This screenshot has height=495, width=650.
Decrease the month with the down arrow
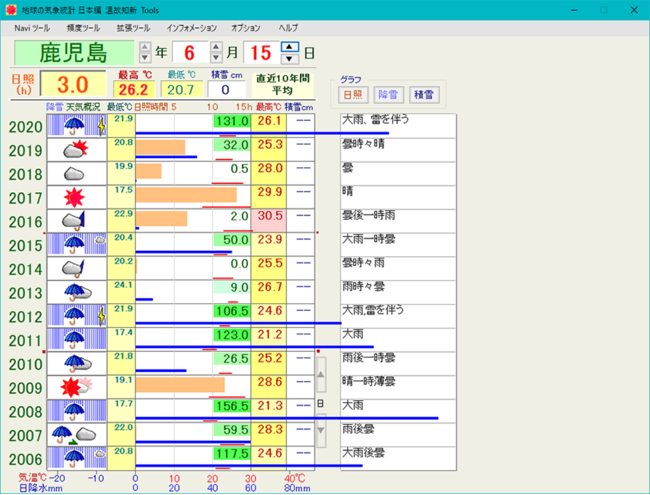point(216,58)
